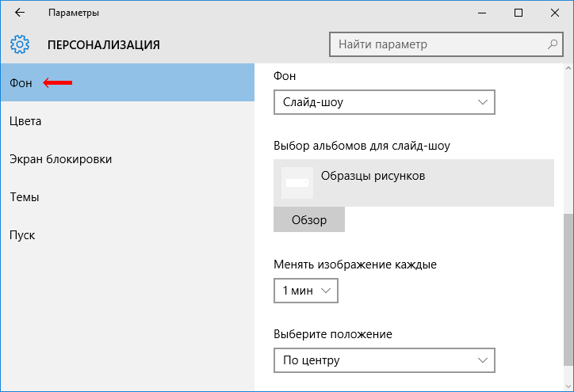Click the Обзор button
574x392 pixels.
tap(309, 219)
